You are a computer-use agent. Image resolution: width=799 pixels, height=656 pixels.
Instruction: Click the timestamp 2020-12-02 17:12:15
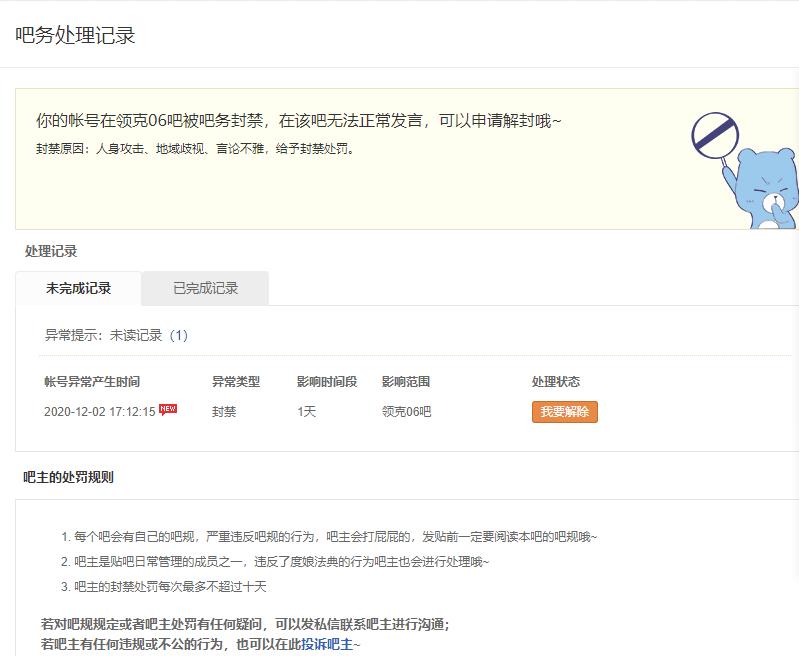(100, 412)
